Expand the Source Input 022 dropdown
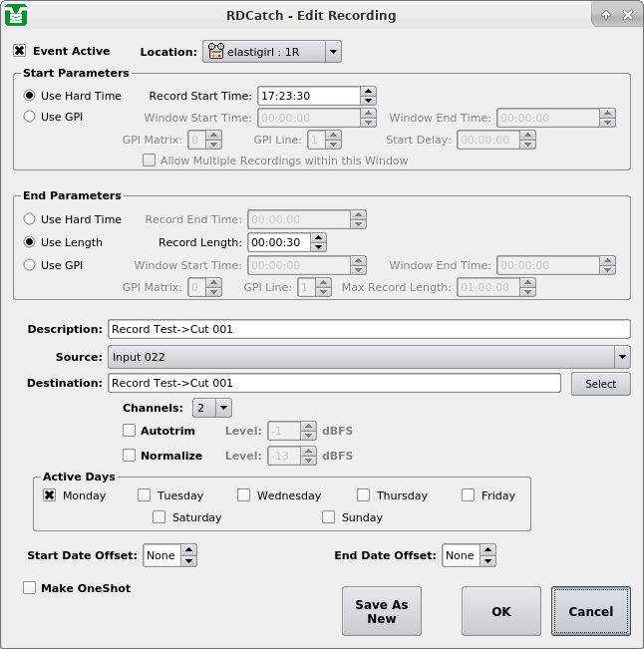Viewport: 644px width, 649px height. point(622,357)
